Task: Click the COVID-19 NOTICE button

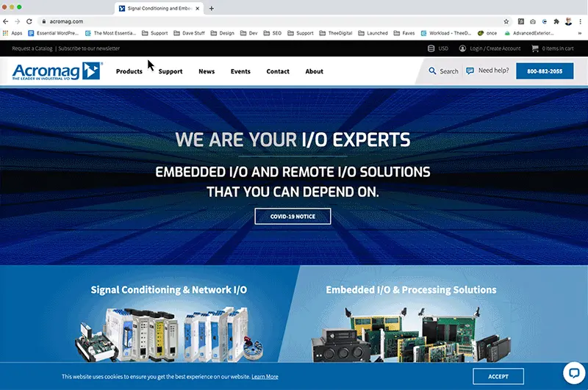Action: coord(293,217)
